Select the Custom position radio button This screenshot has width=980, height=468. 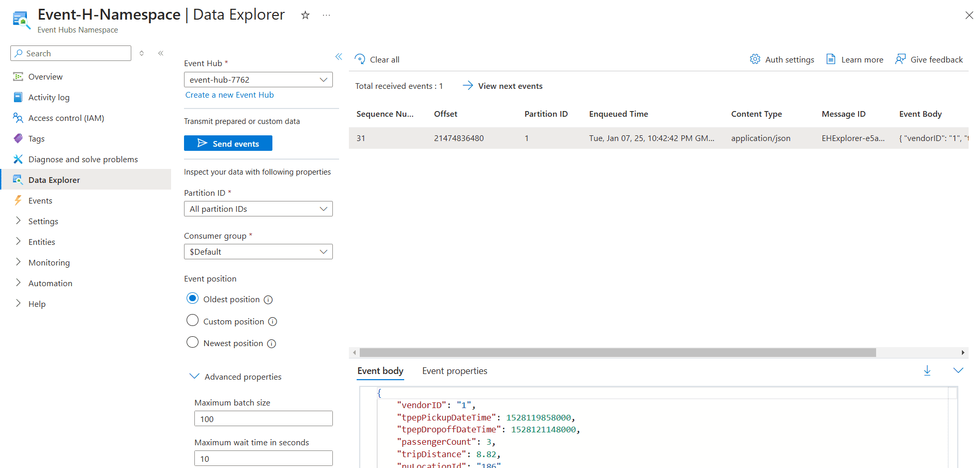(x=192, y=321)
